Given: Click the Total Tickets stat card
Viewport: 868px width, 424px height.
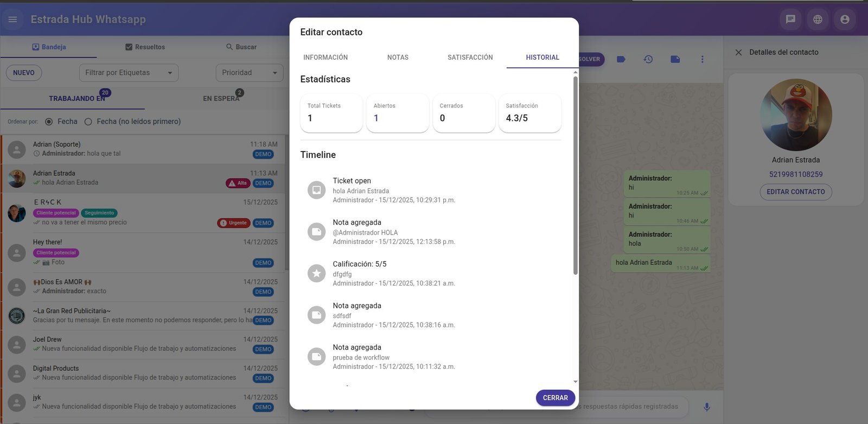Looking at the screenshot, I should coord(331,113).
